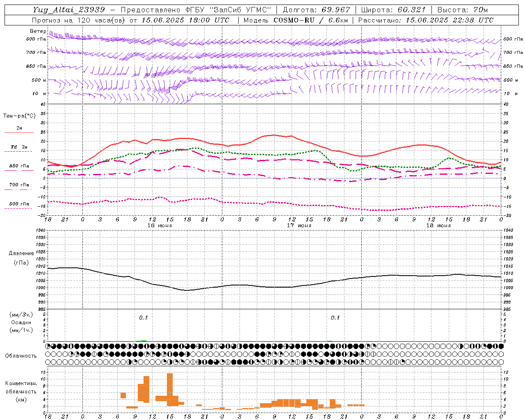Click the 500 м wind level label on left
Screen dimensions: 525x420
(x=39, y=80)
